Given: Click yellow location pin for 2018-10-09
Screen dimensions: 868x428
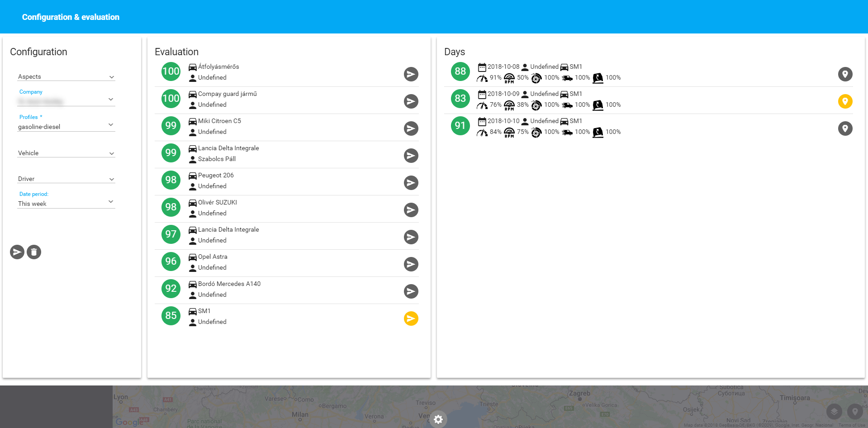Looking at the screenshot, I should [845, 101].
